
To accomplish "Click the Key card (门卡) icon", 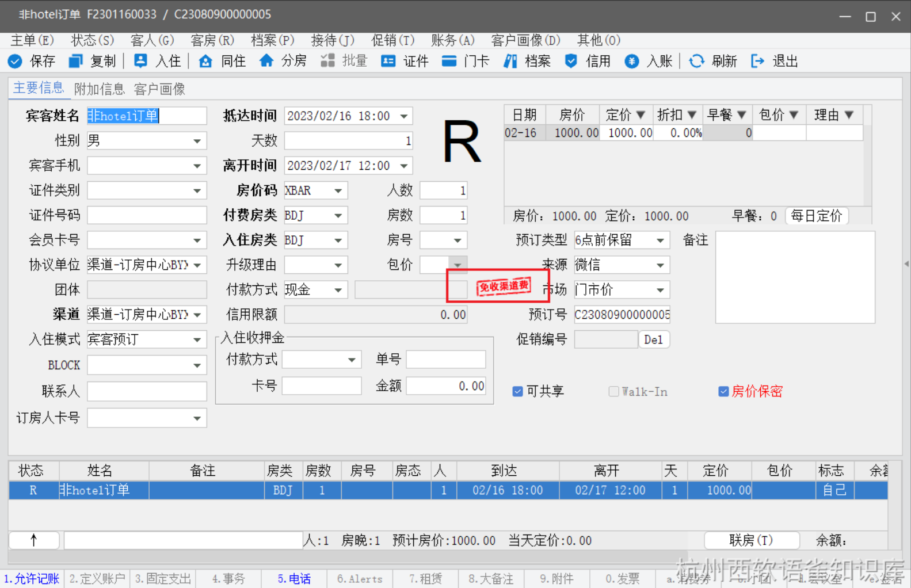I will [x=449, y=61].
